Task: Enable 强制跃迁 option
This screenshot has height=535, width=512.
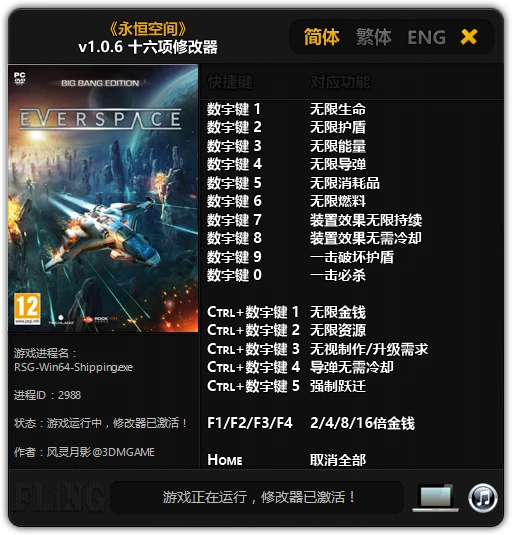Action: (338, 386)
